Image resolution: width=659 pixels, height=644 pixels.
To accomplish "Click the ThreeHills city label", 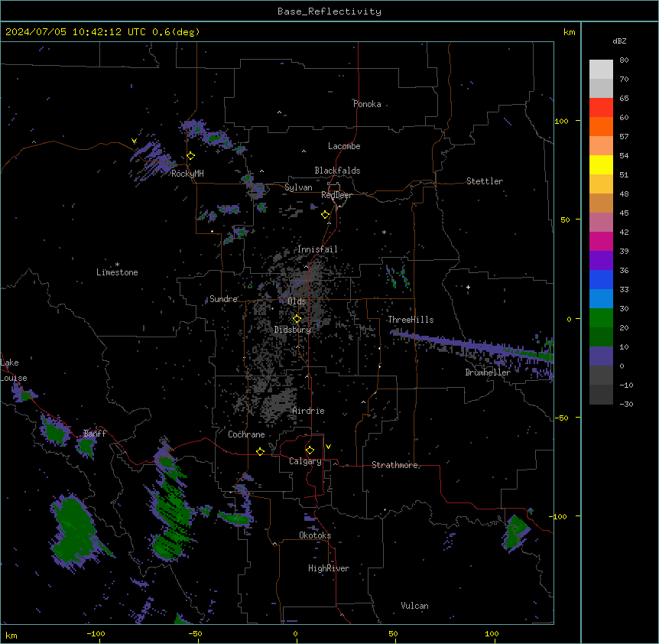I will 411,320.
